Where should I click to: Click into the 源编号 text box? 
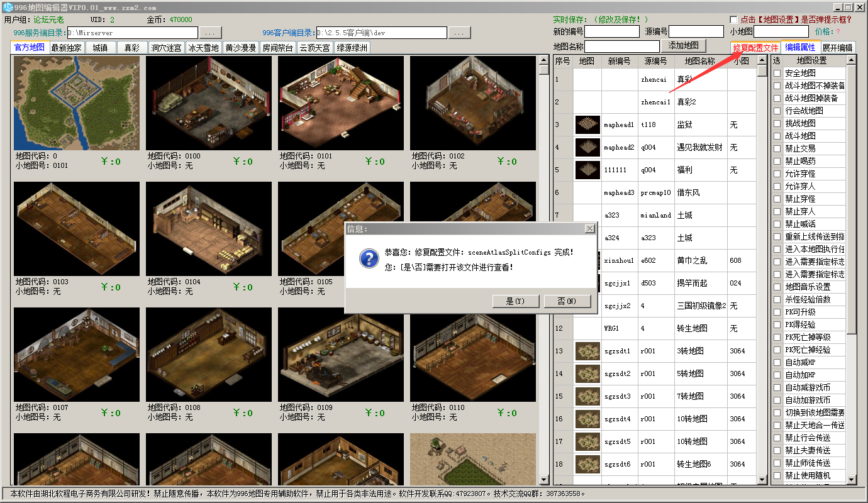coord(696,31)
